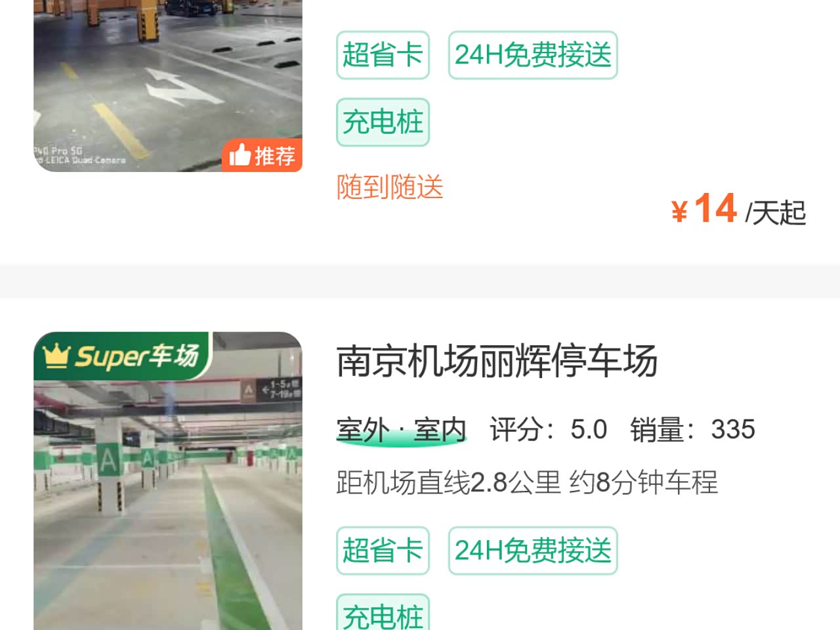Click the 室外·室内 highlighted label
Screen dimensions: 840x630
click(x=402, y=430)
